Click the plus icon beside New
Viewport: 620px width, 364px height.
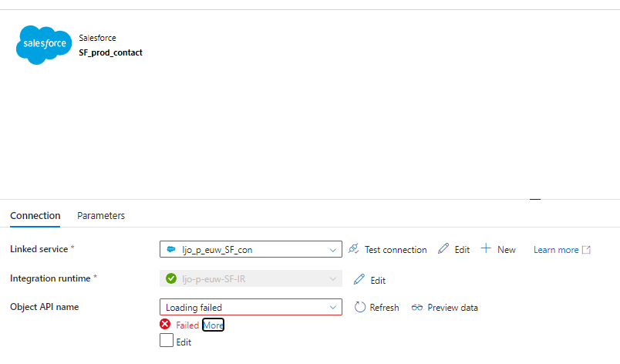pos(486,248)
